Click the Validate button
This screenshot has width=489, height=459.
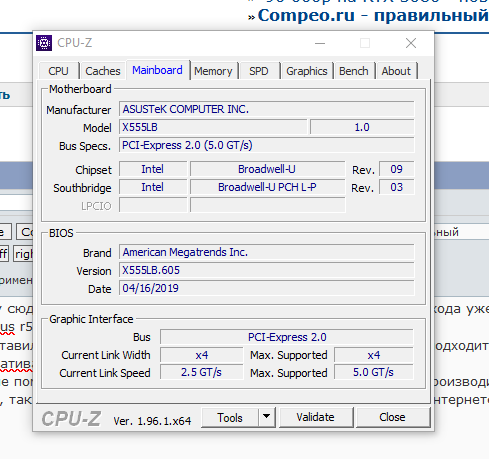click(315, 417)
